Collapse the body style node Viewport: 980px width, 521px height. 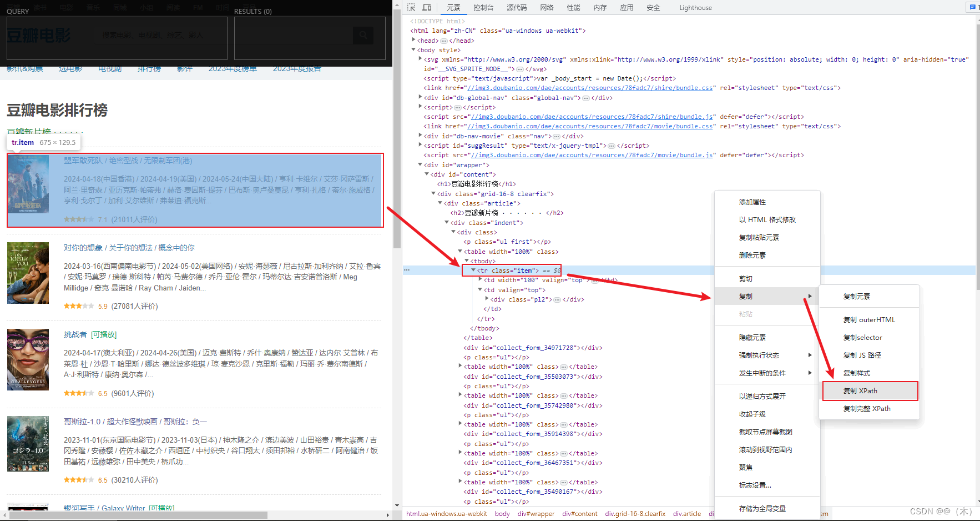pos(413,50)
